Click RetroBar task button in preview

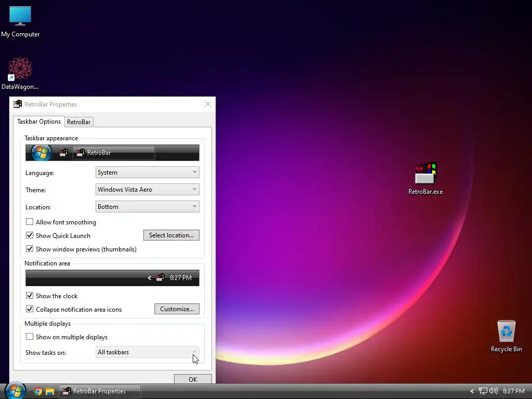[x=114, y=153]
